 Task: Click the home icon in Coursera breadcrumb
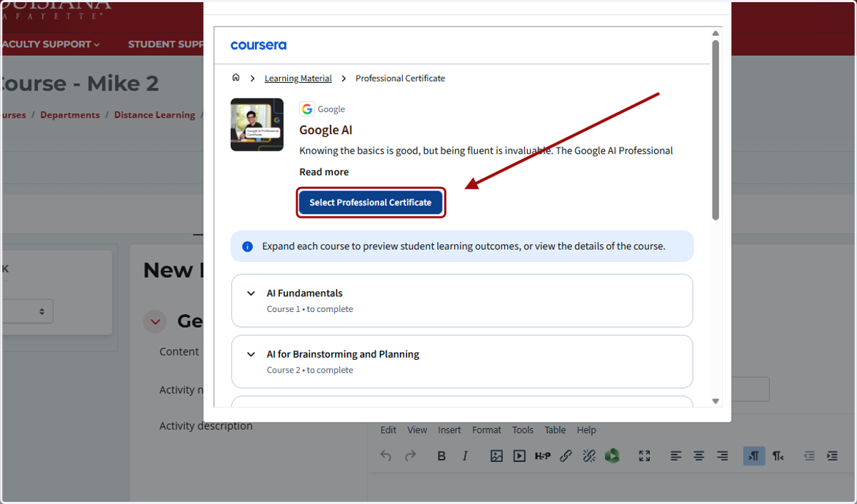coord(236,78)
